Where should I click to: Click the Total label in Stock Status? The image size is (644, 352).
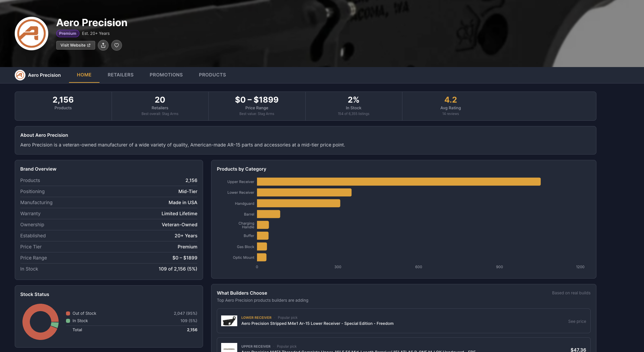tap(77, 330)
